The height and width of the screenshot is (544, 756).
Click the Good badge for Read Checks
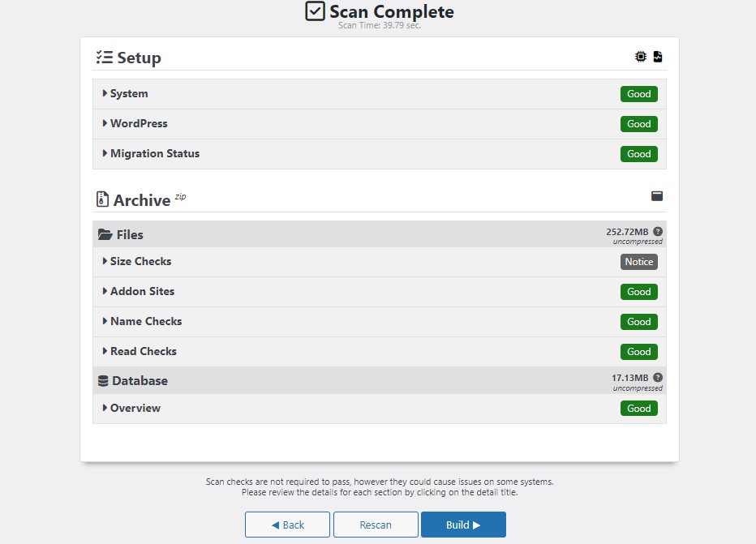639,352
